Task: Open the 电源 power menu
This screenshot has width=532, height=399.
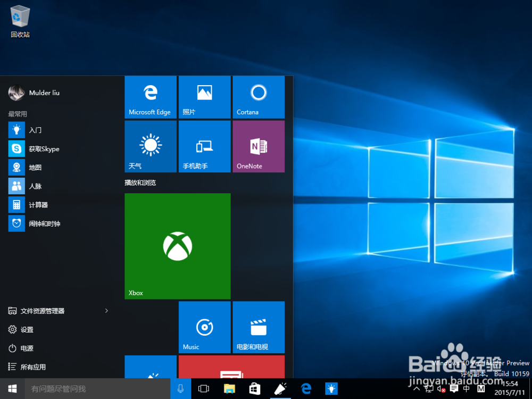Action: (21, 348)
